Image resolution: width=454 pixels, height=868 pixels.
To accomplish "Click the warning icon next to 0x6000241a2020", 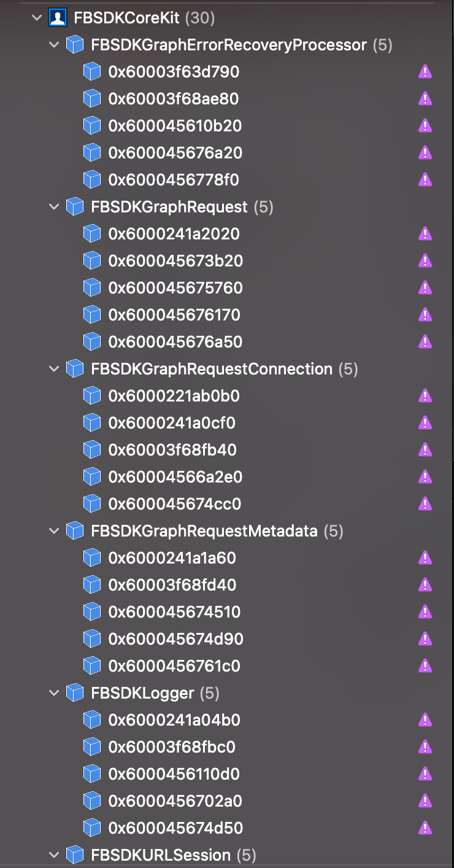I will (425, 233).
